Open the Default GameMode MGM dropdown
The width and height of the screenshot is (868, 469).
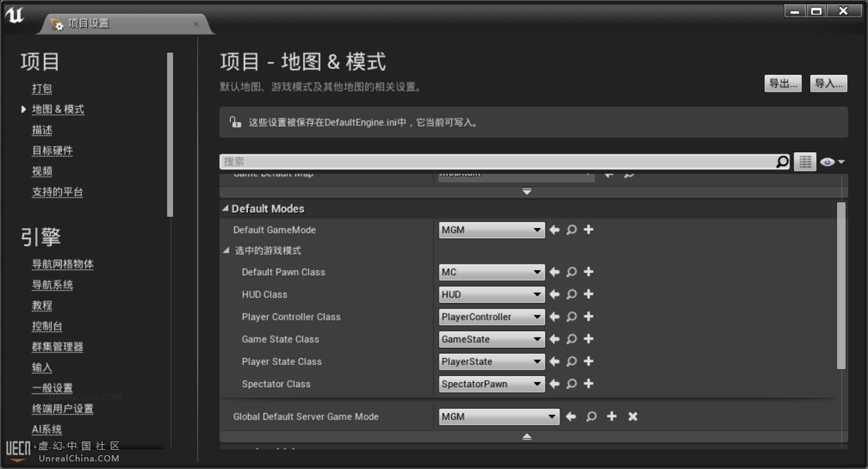(x=492, y=230)
